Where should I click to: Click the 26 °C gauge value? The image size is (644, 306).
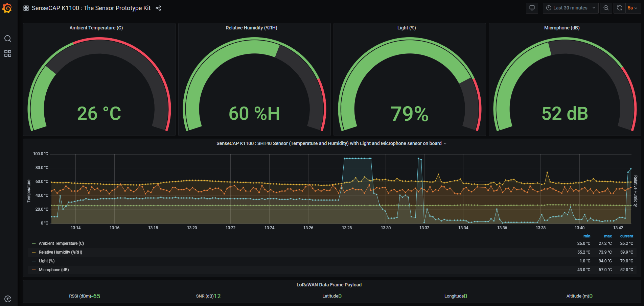pyautogui.click(x=99, y=114)
